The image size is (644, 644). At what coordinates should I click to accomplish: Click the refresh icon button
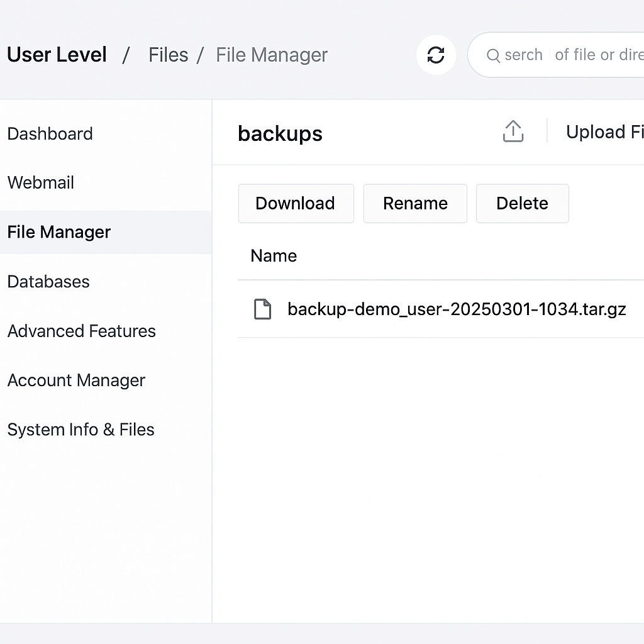[436, 55]
